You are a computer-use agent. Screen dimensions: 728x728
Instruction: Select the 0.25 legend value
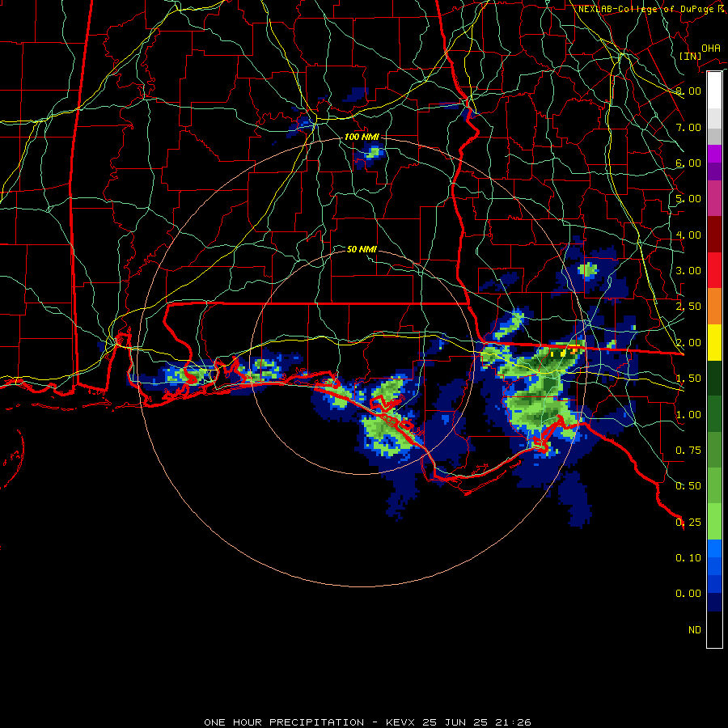coord(688,523)
